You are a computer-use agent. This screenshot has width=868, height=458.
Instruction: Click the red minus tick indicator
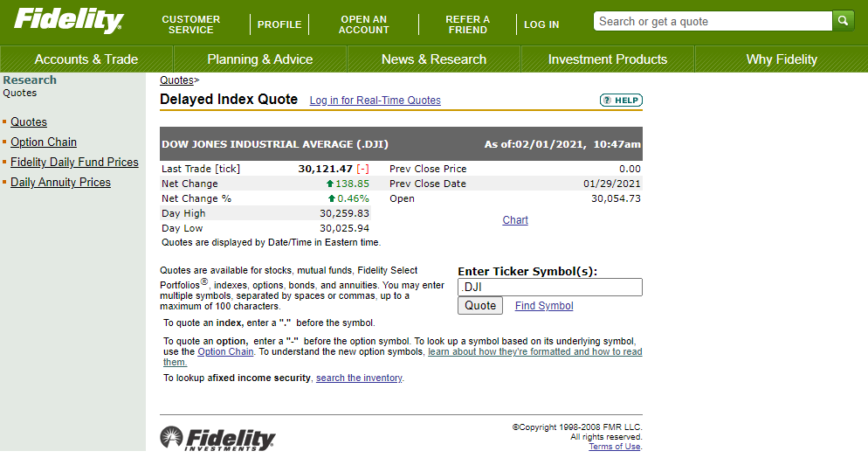pos(363,169)
